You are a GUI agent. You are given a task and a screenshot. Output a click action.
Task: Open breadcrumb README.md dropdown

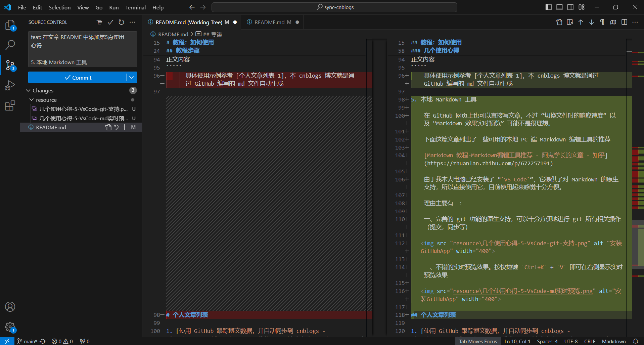170,34
